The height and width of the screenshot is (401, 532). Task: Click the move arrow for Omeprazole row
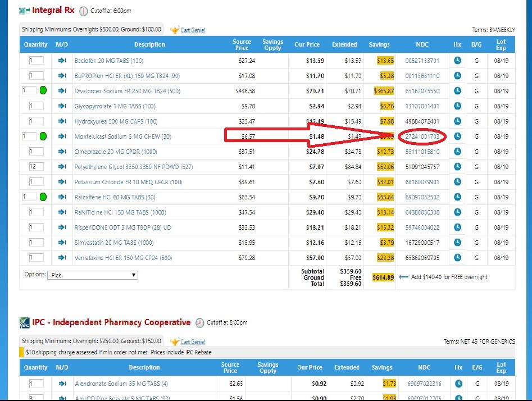(62, 151)
